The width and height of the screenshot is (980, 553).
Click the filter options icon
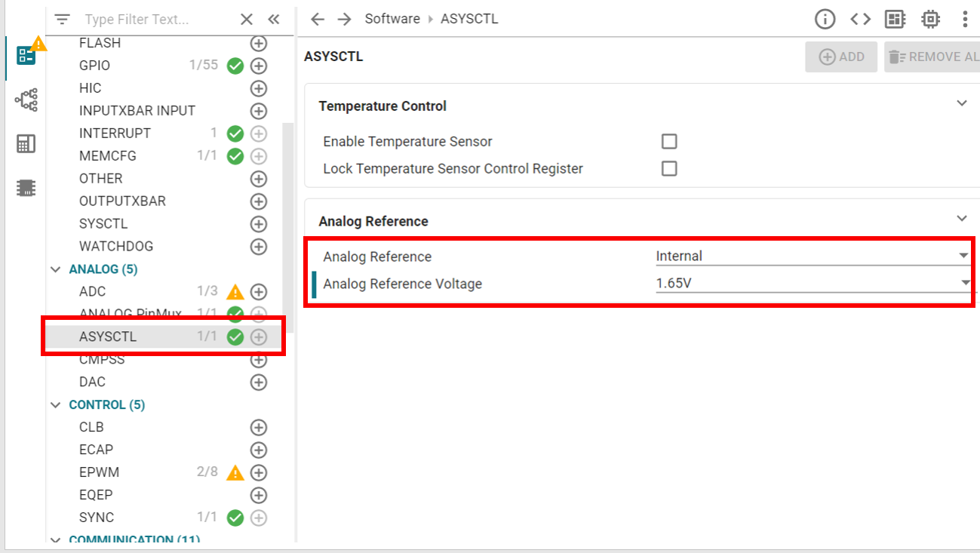(x=63, y=20)
